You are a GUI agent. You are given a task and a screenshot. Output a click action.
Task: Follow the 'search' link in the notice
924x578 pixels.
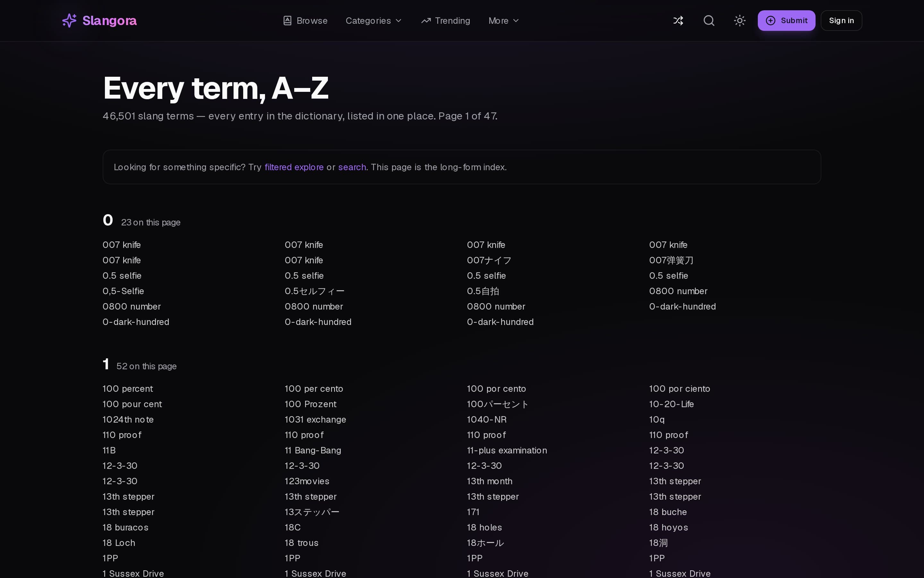click(x=352, y=167)
